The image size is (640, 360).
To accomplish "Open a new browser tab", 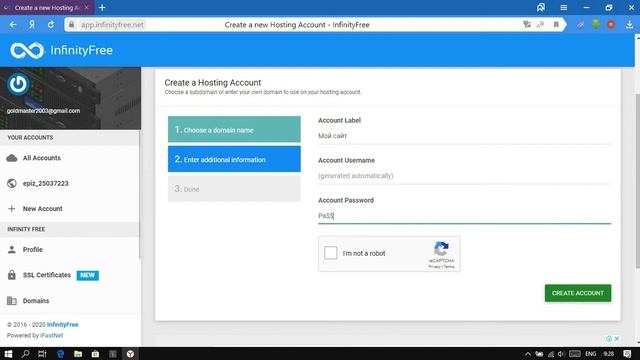I will [102, 7].
